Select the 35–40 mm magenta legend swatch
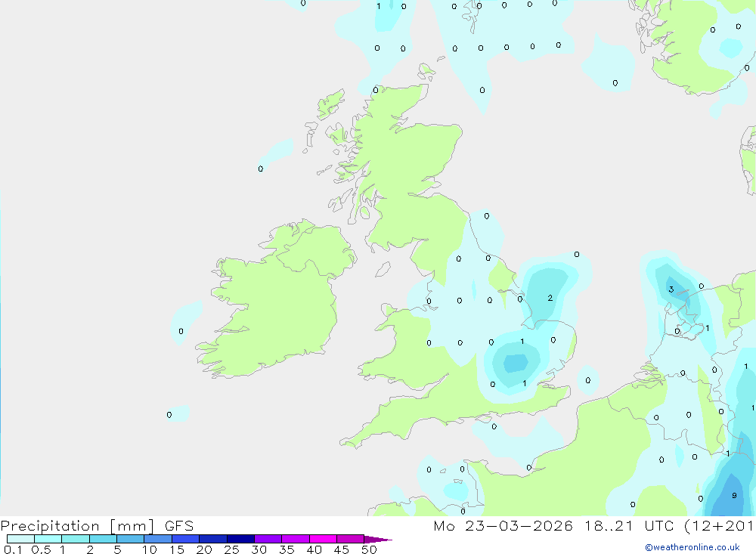This screenshot has width=756, height=554. pos(295,539)
